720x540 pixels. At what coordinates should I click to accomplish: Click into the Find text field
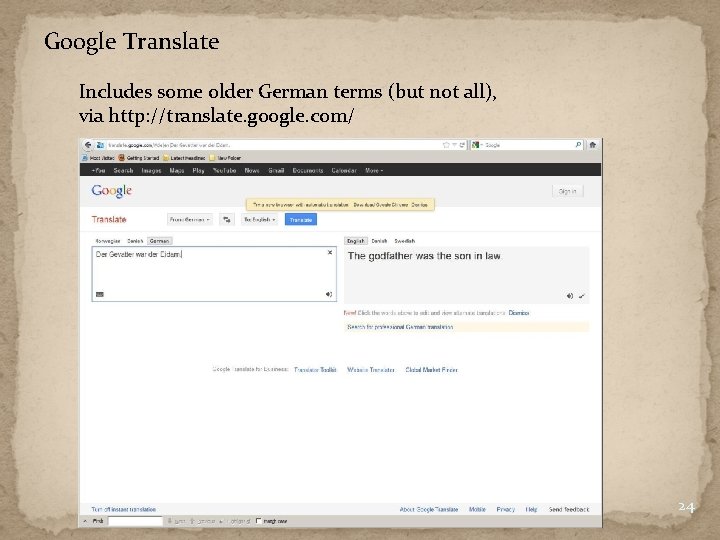pos(135,521)
